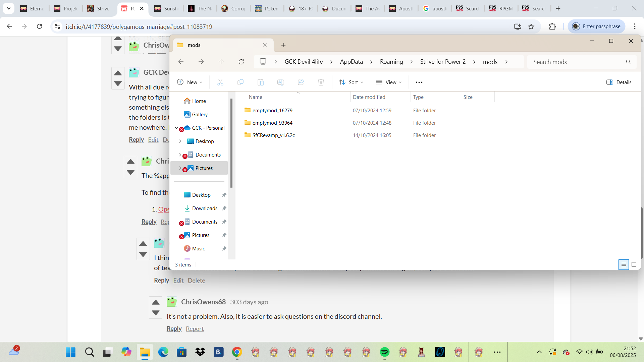Open the Sort dropdown
Viewport: 644px width, 362px height.
pos(351,82)
